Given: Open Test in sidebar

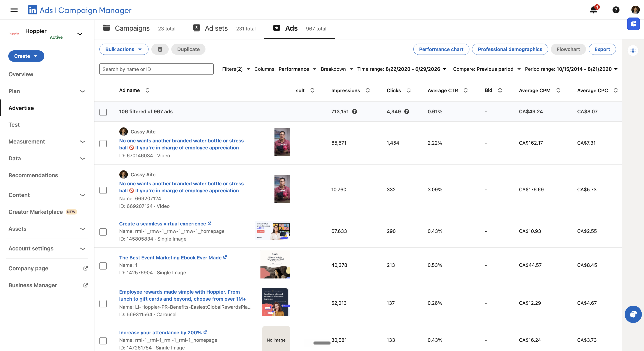Looking at the screenshot, I should (x=14, y=125).
